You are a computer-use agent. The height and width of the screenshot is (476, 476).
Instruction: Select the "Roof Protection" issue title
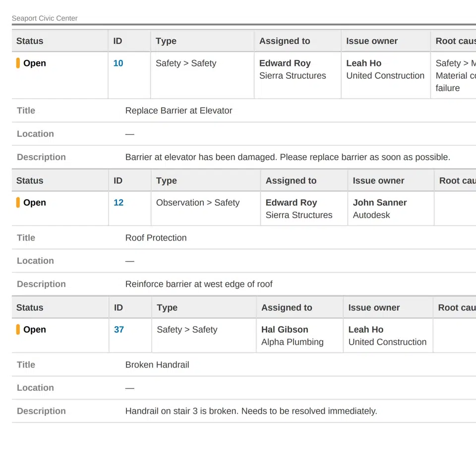pyautogui.click(x=156, y=238)
